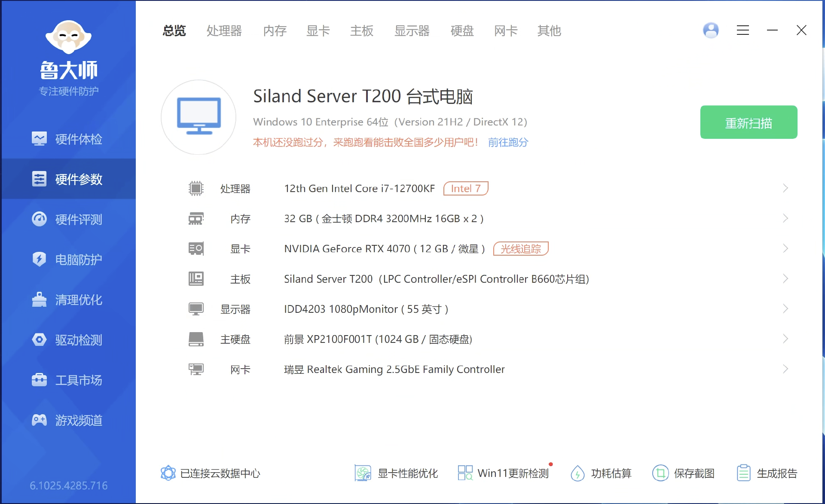
Task: Expand the 内存 row chevron
Action: [785, 218]
